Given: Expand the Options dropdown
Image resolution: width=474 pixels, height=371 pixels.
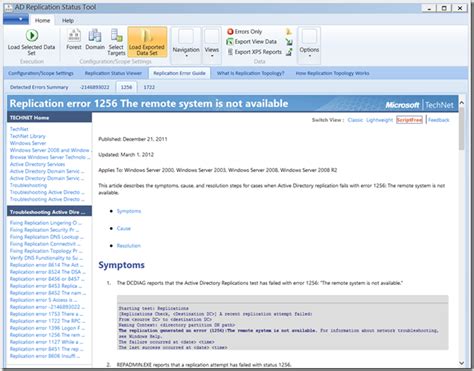Looking at the screenshot, I should point(309,45).
